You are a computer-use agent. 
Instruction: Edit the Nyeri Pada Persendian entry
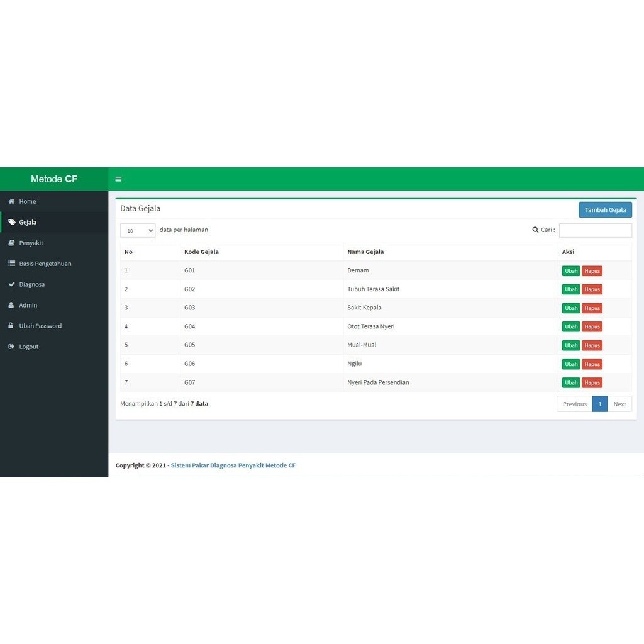(x=571, y=382)
